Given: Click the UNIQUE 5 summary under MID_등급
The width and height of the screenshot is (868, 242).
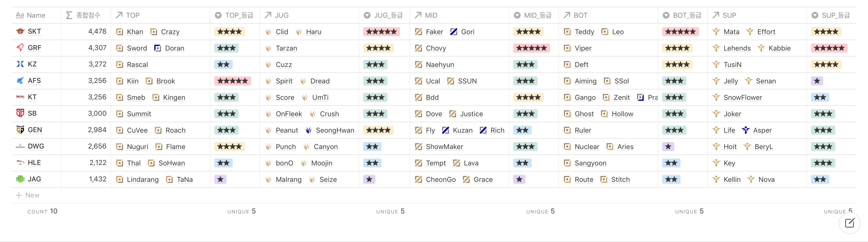Looking at the screenshot, I should 540,211.
